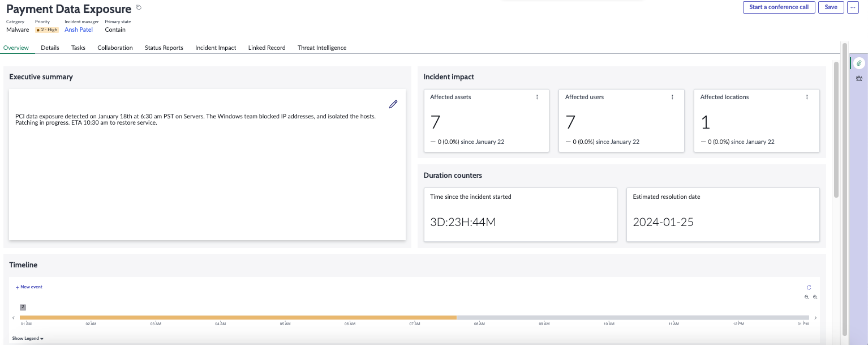
Task: Add a New event to timeline
Action: click(29, 287)
